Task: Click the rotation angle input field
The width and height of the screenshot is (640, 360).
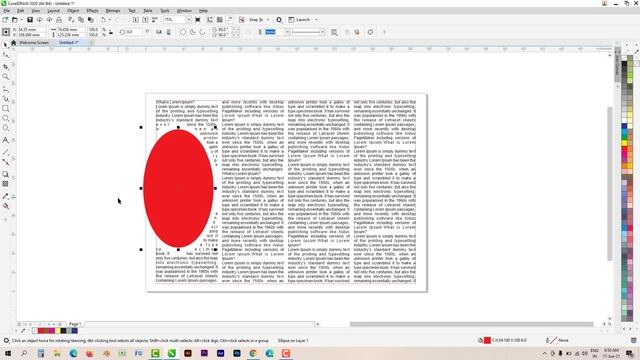Action: click(x=134, y=32)
